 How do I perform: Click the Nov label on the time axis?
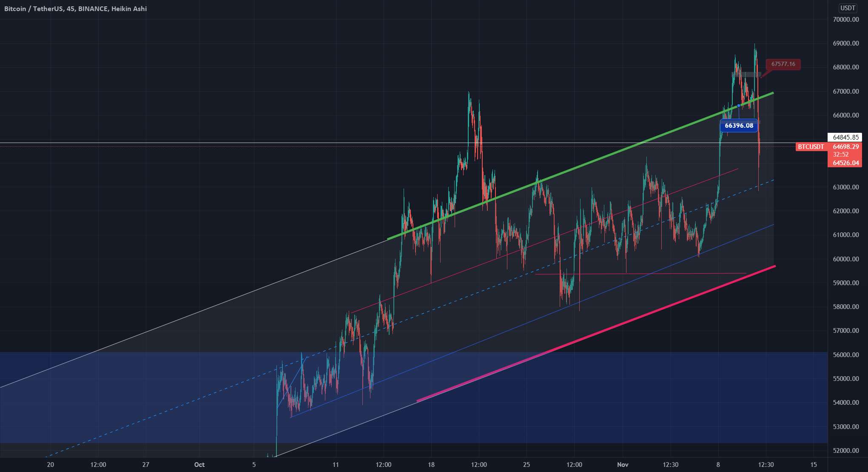coord(623,465)
